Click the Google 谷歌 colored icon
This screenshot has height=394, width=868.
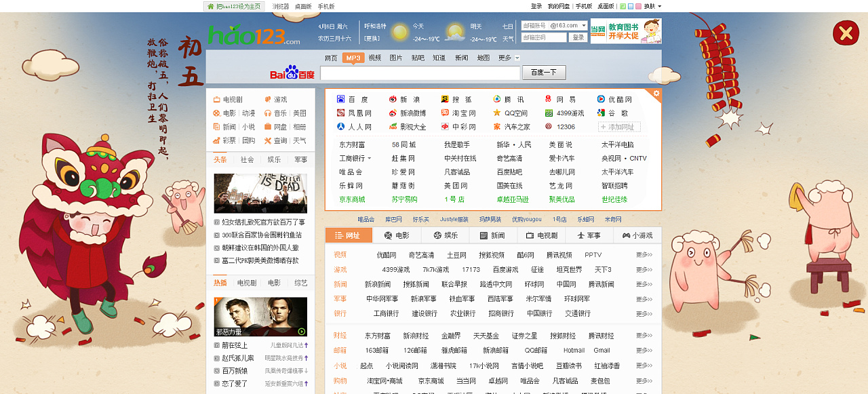(x=601, y=111)
